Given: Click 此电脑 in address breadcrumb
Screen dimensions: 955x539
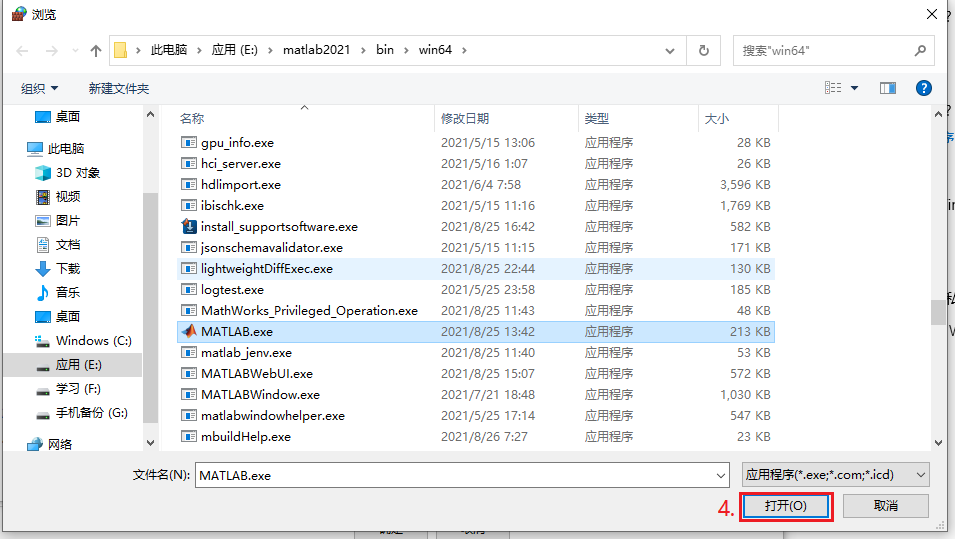Looking at the screenshot, I should point(169,50).
